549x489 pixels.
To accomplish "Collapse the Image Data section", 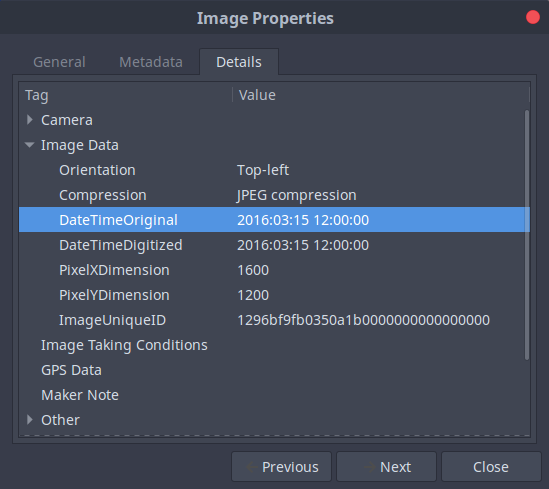I will pyautogui.click(x=30, y=145).
